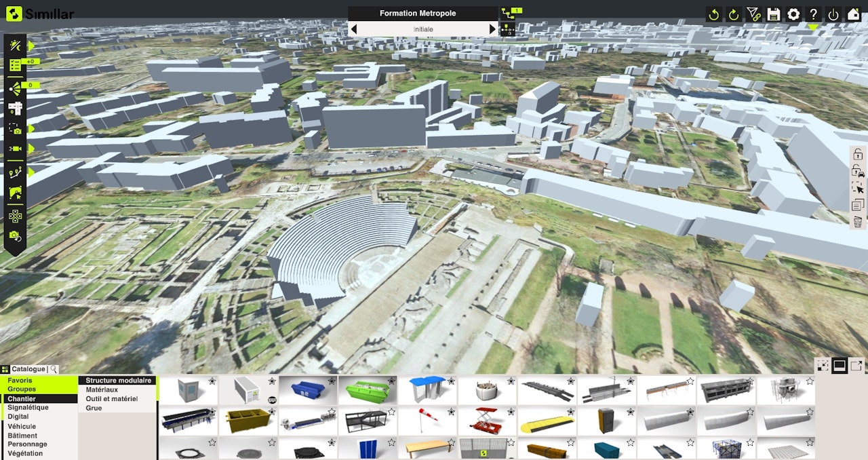This screenshot has width=868, height=460.
Task: Go to next scenario state with right arrow
Action: pos(493,29)
